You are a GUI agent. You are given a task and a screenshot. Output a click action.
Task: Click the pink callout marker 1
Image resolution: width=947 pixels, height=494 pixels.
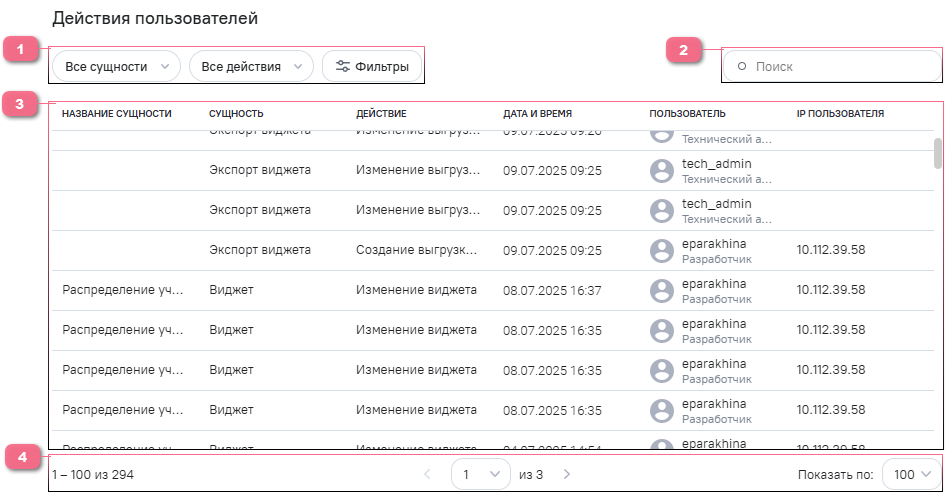(x=20, y=50)
